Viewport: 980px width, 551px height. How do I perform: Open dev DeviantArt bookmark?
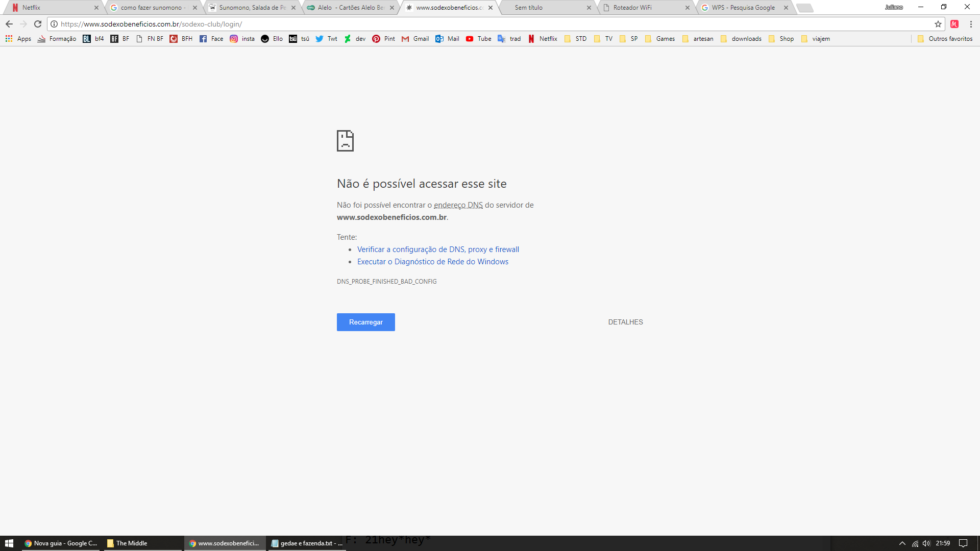[x=355, y=39]
